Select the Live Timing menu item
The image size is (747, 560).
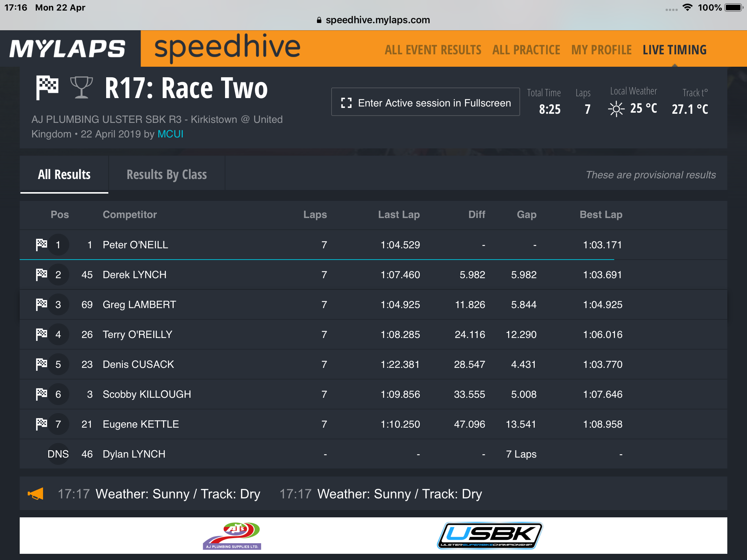tap(674, 50)
